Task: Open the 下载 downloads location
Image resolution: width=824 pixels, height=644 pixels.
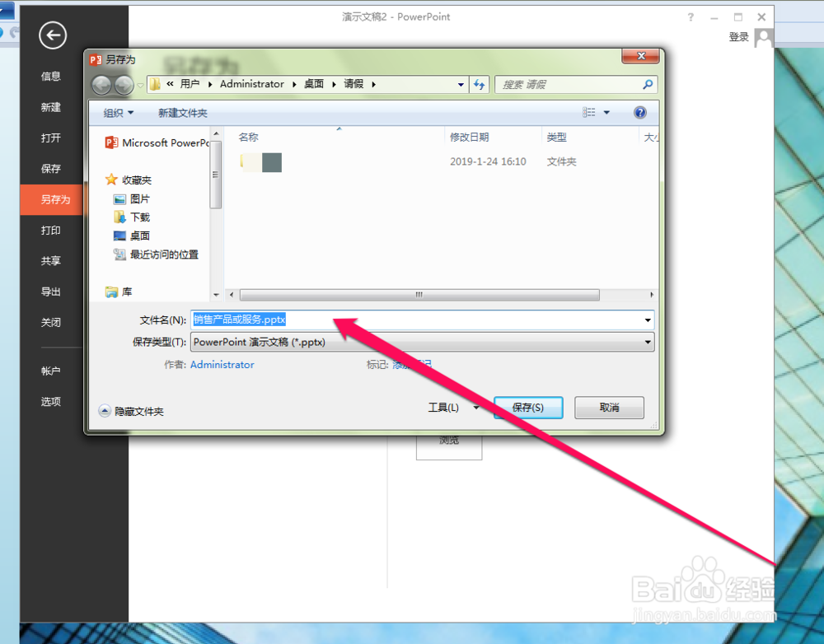Action: 133,217
